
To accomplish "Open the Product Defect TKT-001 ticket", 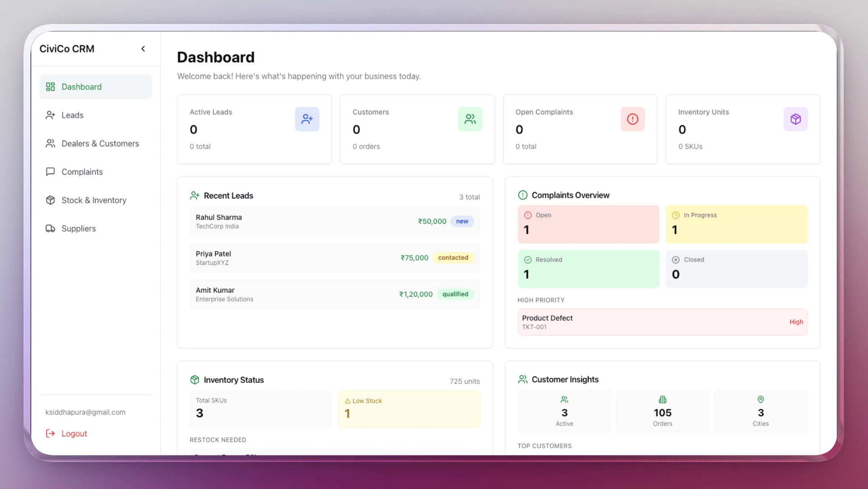I will point(662,322).
